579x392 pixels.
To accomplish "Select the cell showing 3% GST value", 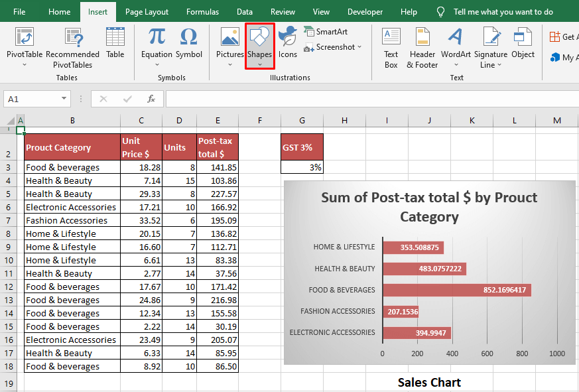I will point(302,166).
